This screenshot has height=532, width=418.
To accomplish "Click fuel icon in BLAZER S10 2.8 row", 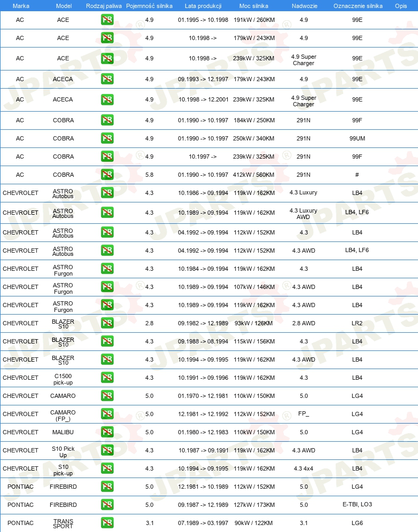I will pos(107,323).
